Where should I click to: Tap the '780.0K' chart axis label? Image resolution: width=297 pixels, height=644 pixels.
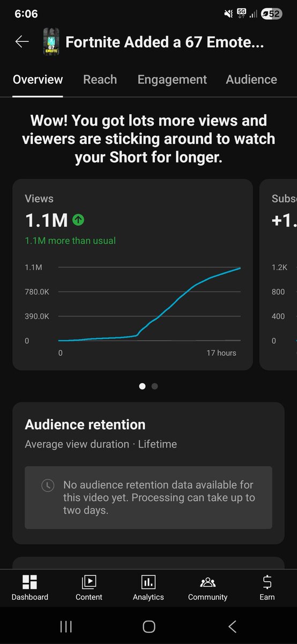[x=37, y=292]
